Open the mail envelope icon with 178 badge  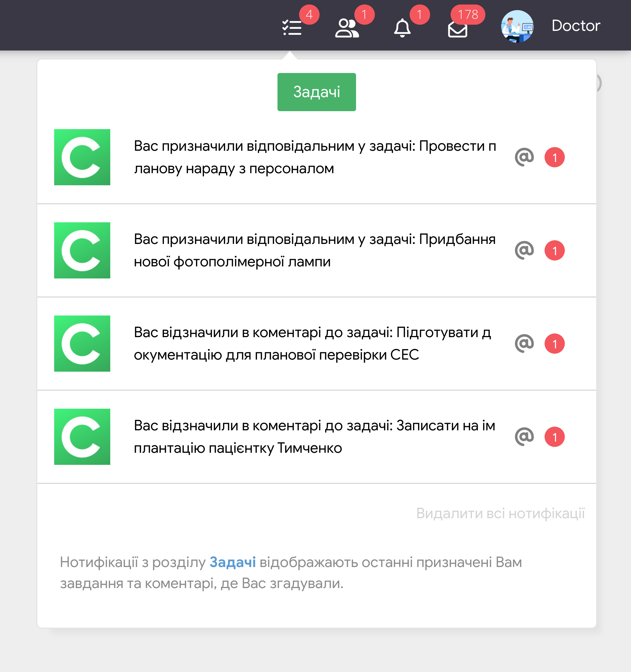pos(457,29)
